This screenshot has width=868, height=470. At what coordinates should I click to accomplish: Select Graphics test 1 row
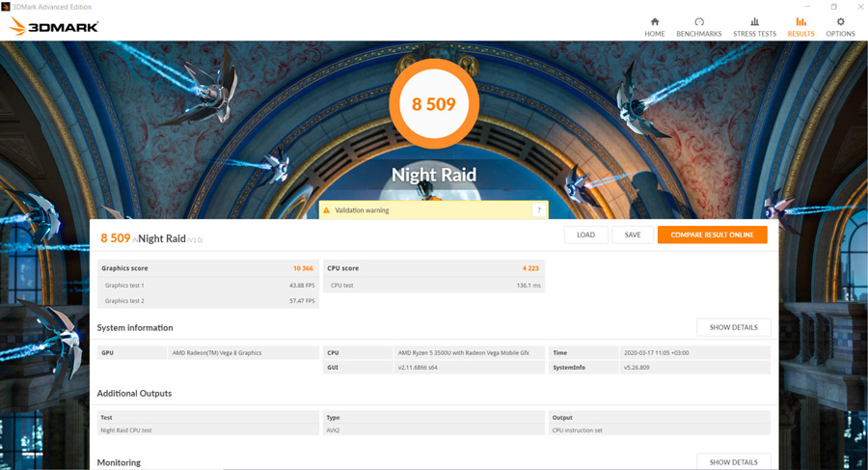click(x=208, y=286)
